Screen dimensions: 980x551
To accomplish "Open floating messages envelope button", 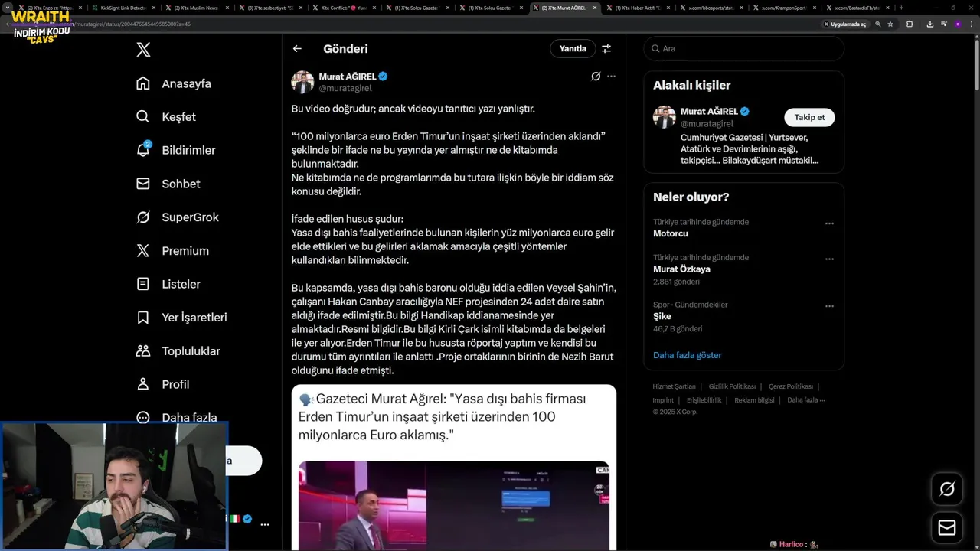I will 947,528.
